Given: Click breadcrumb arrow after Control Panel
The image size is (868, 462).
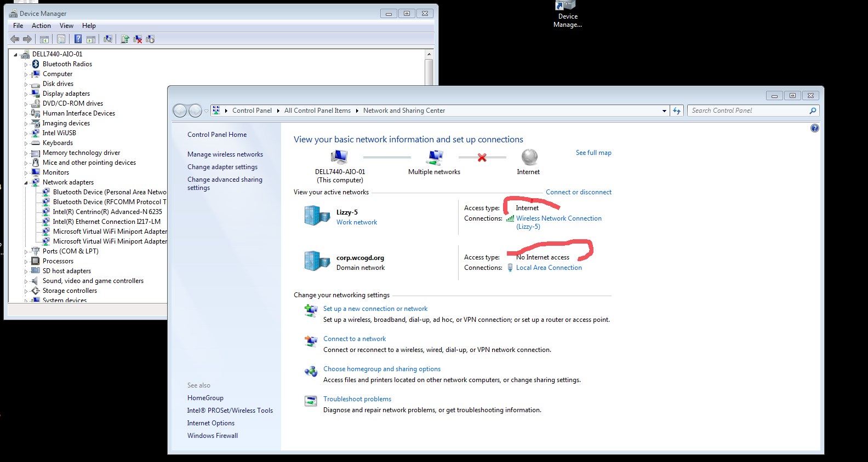Looking at the screenshot, I should [278, 111].
